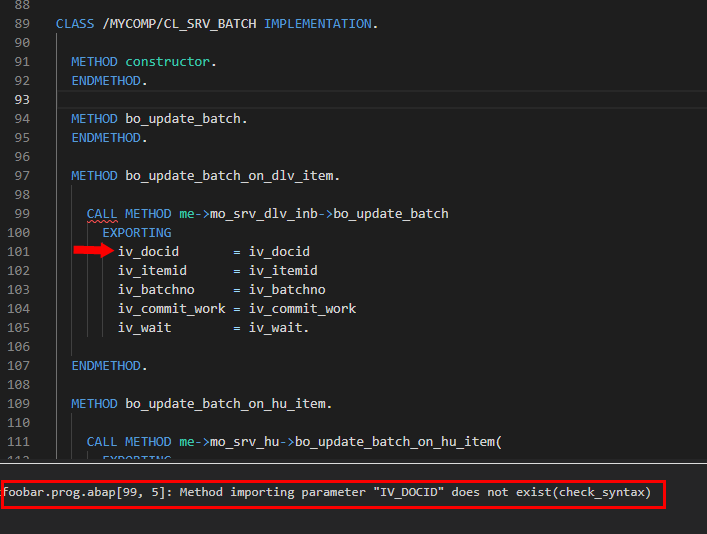Place cursor on empty line 93
This screenshot has height=534, width=707.
(x=381, y=100)
